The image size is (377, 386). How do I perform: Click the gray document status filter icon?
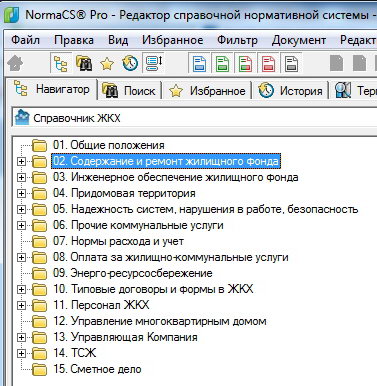(291, 63)
